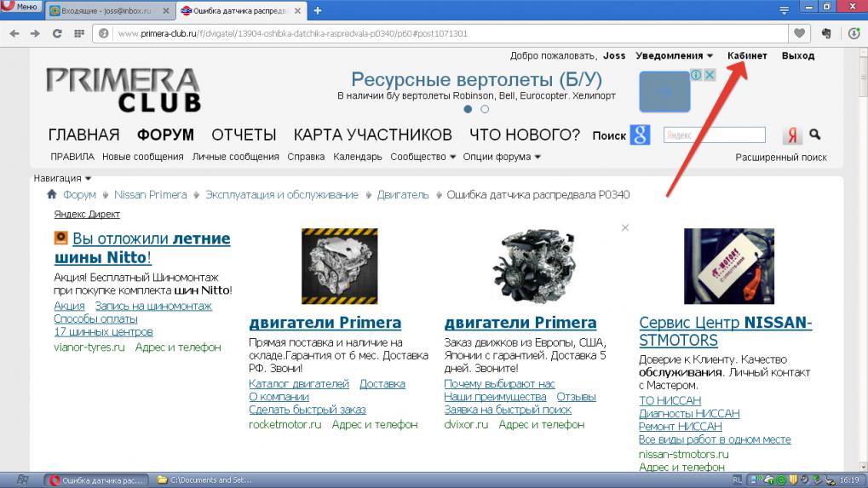
Task: Open Календарь link
Action: point(358,157)
